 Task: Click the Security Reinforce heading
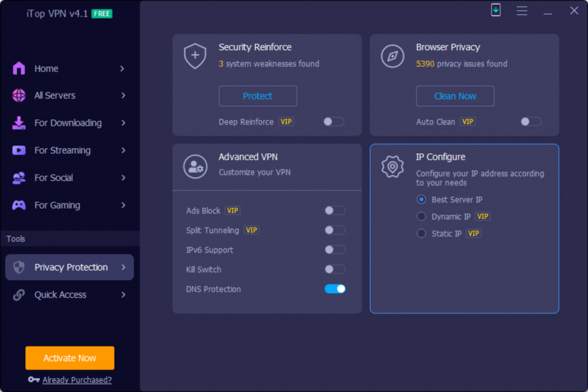255,47
